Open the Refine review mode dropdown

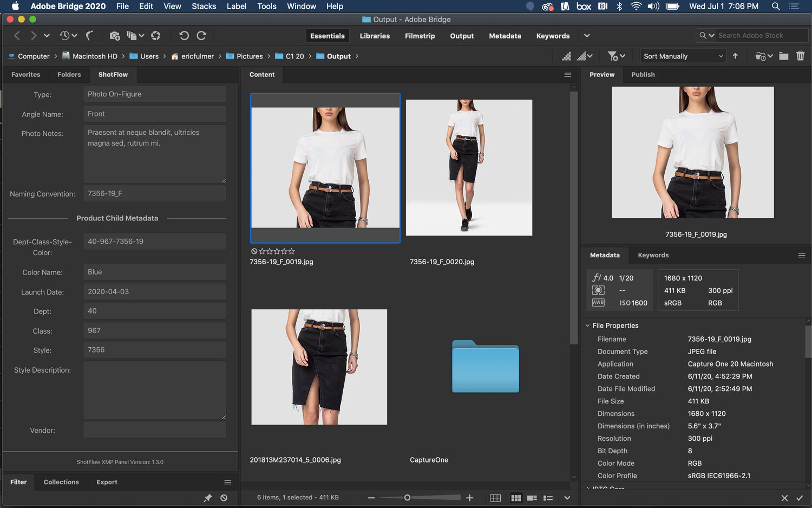135,36
